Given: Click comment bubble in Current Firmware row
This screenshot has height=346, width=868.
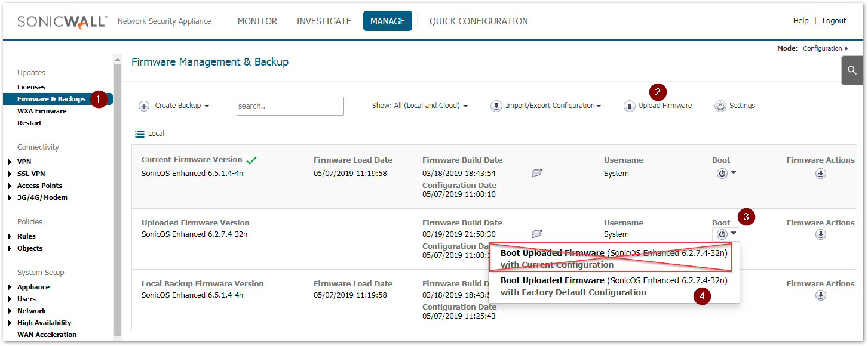Looking at the screenshot, I should coord(536,173).
